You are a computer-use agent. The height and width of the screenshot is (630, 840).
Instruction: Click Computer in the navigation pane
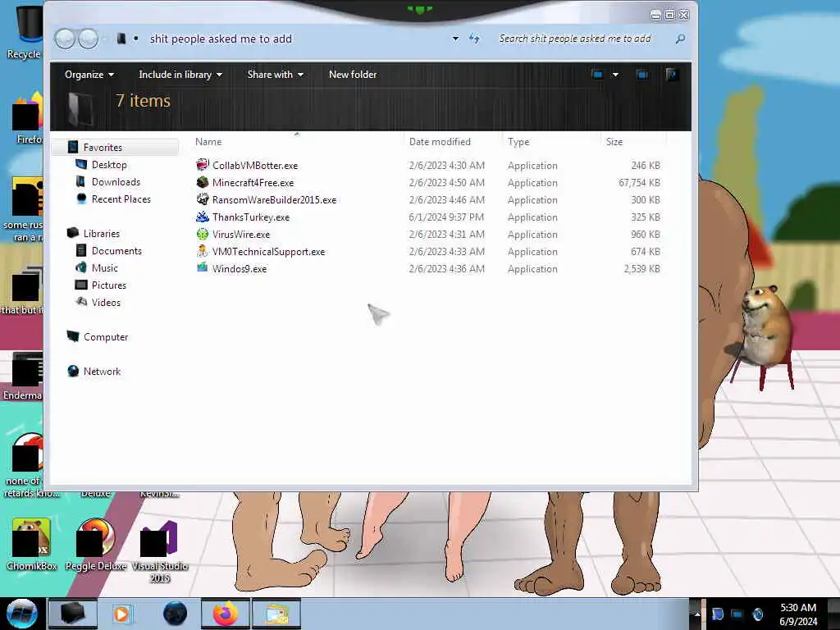point(106,337)
